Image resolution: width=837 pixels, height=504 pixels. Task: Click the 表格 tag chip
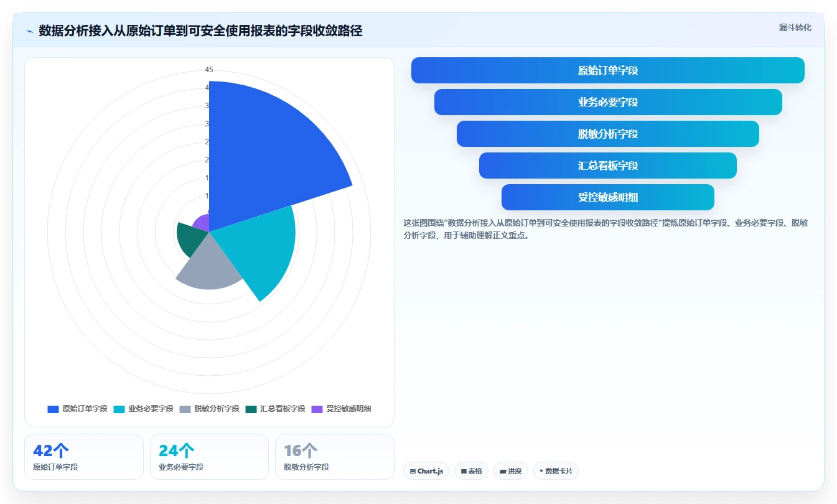(x=472, y=471)
